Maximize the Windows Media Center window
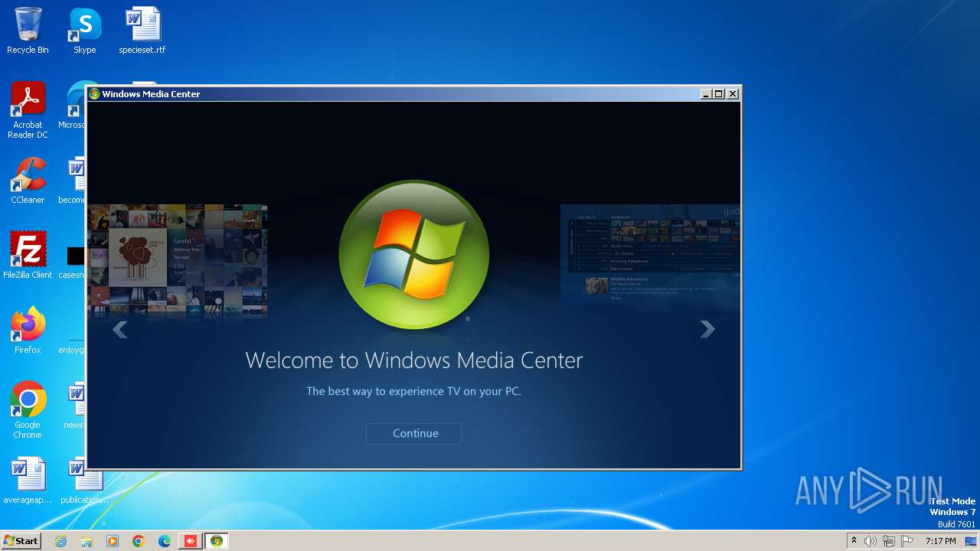The width and height of the screenshot is (980, 551). point(719,94)
